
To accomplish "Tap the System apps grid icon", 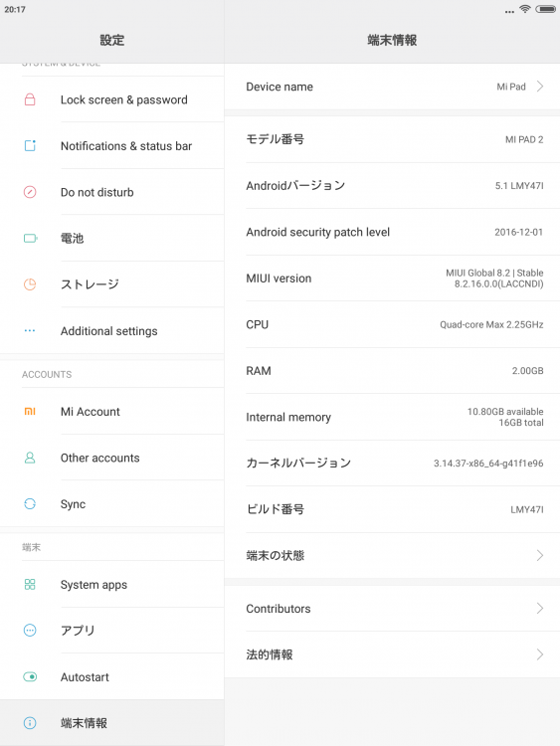I will (x=30, y=584).
